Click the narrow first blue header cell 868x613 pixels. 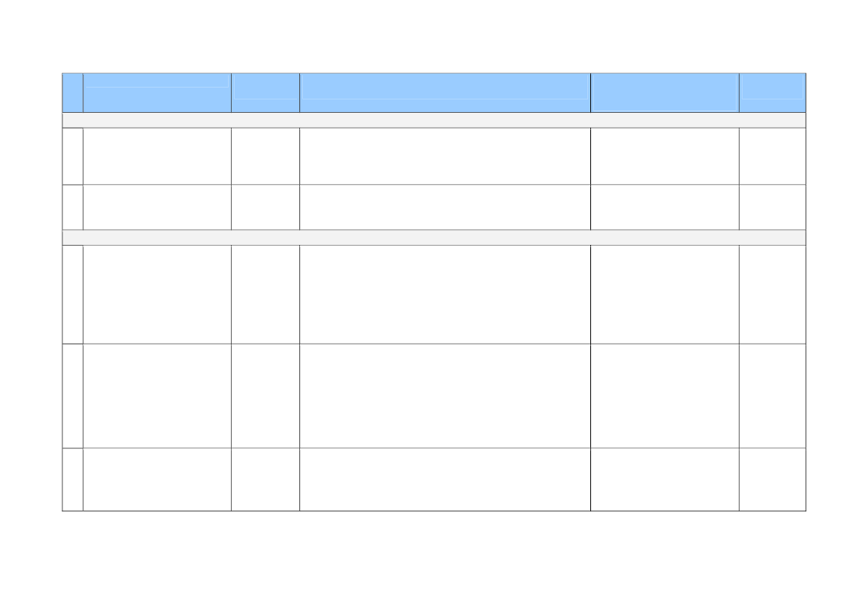pos(73,93)
